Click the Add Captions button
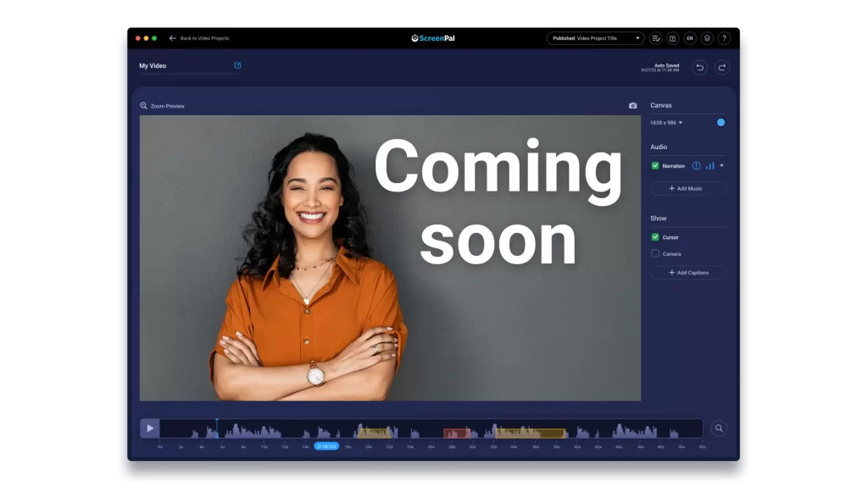868x488 pixels. [688, 273]
